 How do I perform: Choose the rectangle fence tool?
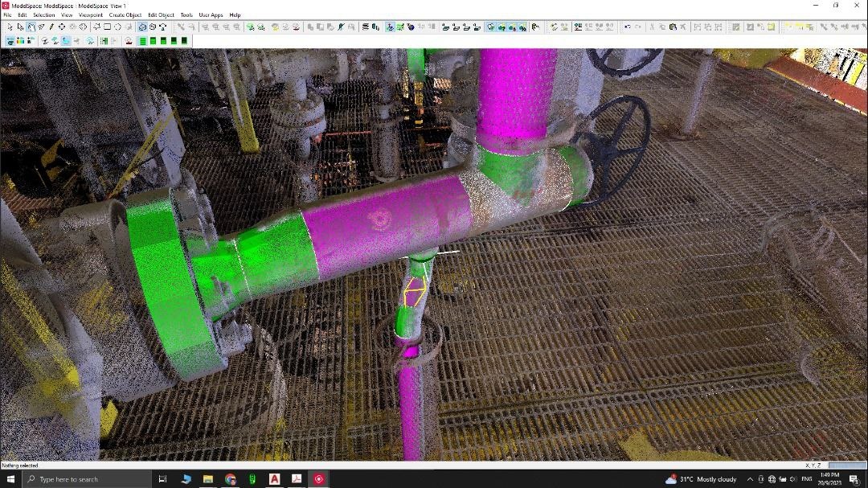(x=107, y=27)
